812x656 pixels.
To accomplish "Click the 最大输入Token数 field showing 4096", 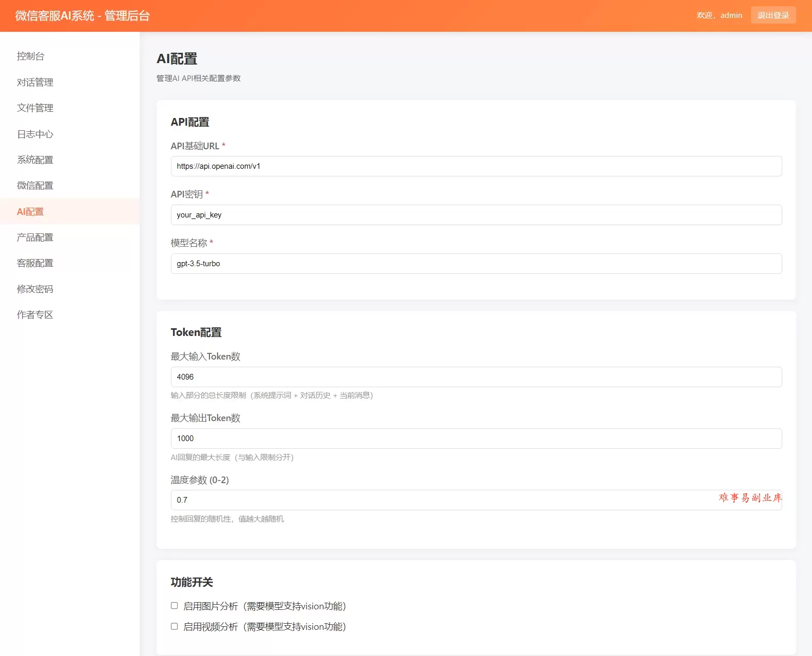I will [476, 377].
